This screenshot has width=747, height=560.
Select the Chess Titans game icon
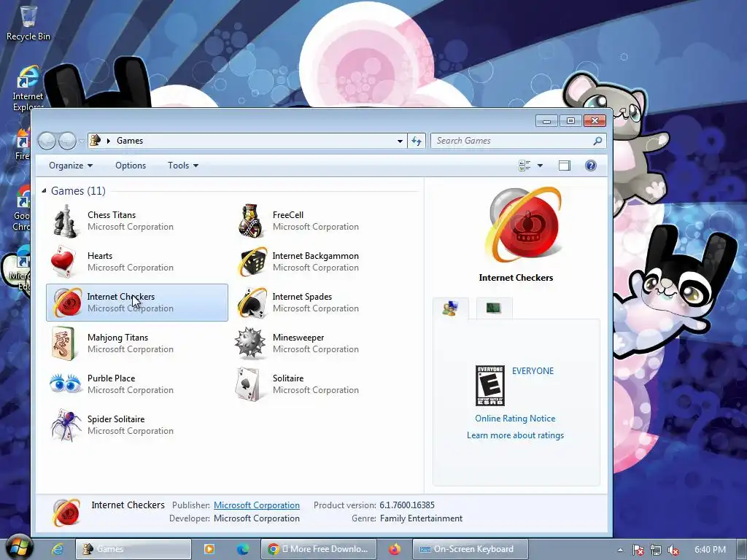click(65, 220)
